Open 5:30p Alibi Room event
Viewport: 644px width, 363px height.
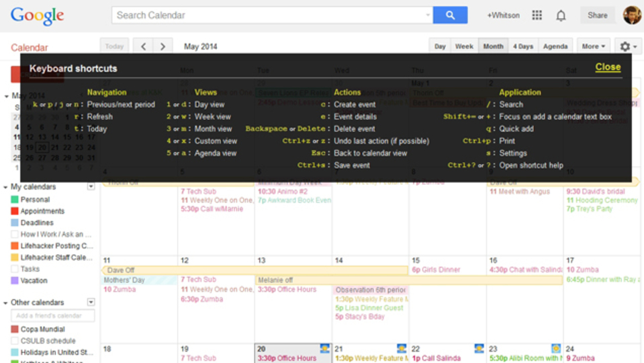[x=526, y=358]
